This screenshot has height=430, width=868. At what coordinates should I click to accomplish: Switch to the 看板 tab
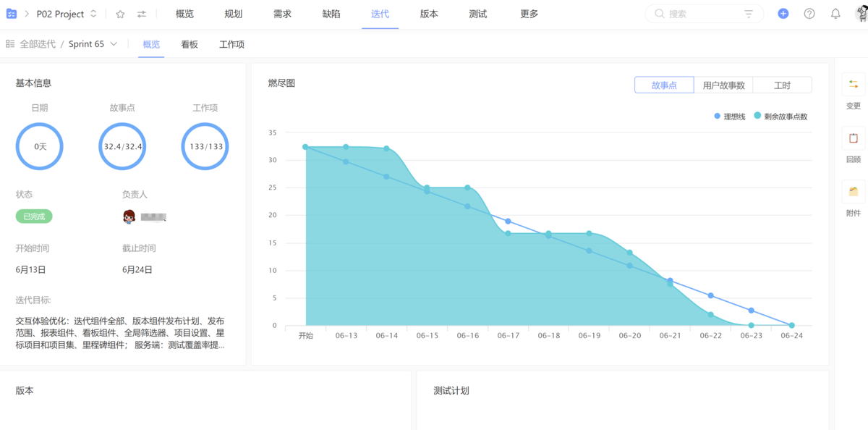click(190, 44)
